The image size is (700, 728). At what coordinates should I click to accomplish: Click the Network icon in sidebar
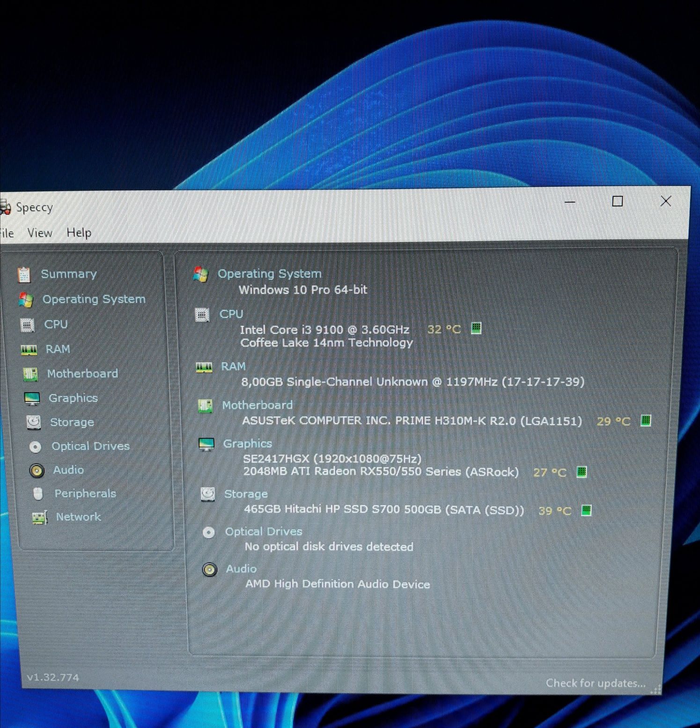pyautogui.click(x=40, y=517)
